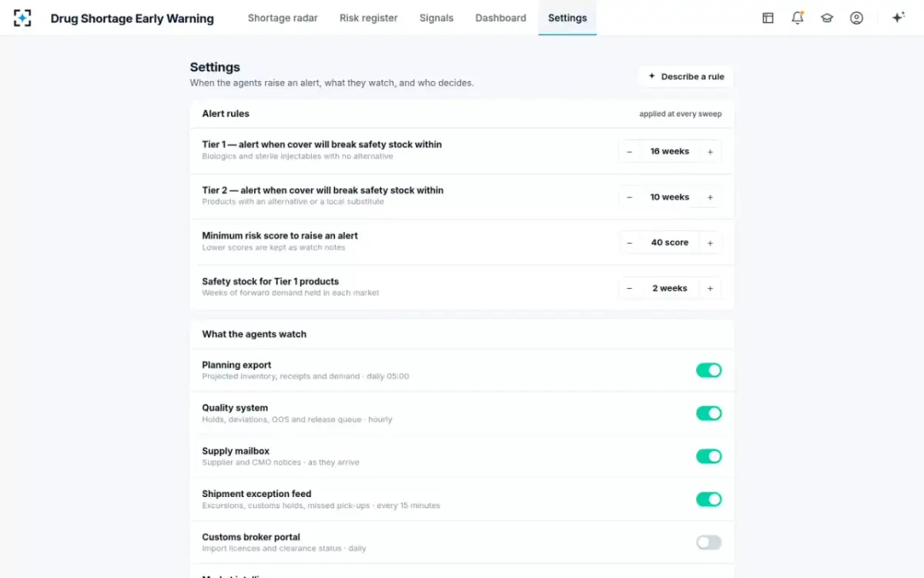Open the layout panel icon
This screenshot has width=924, height=578.
[768, 18]
